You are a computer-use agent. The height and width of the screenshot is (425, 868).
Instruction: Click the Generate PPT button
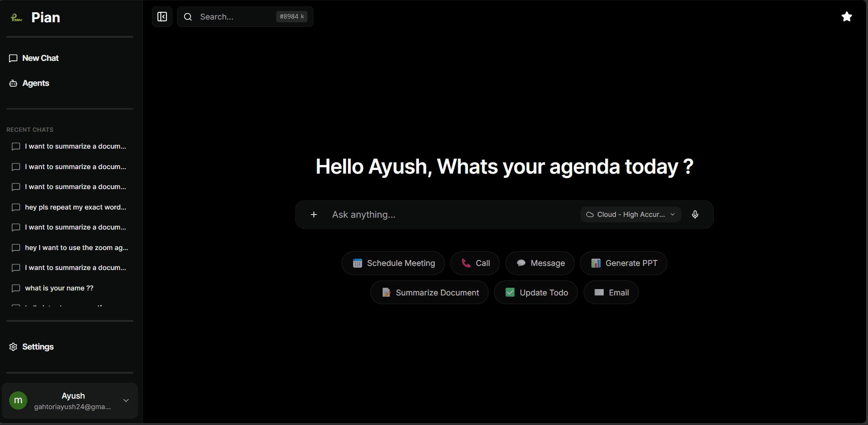[x=624, y=263]
